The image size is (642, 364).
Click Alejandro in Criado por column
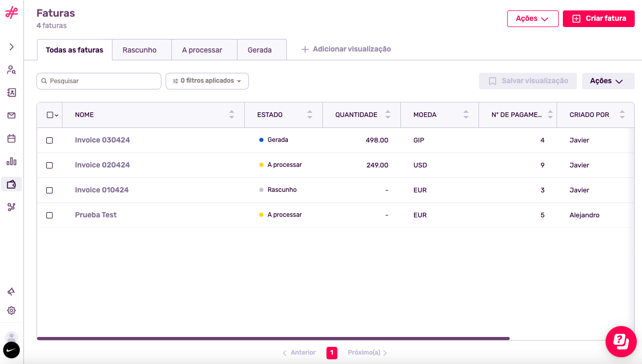click(584, 215)
